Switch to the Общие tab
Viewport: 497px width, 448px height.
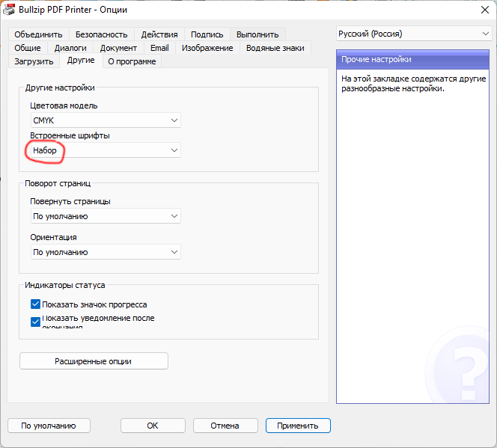28,48
